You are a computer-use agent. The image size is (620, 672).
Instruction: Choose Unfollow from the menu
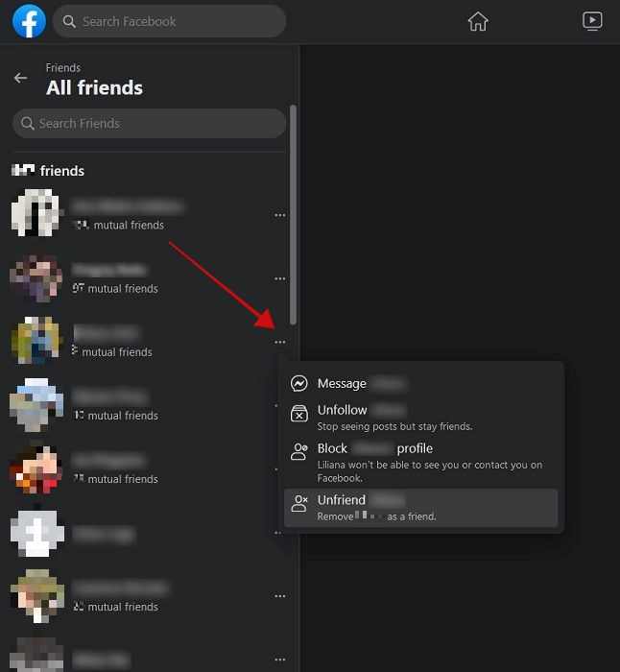point(420,418)
